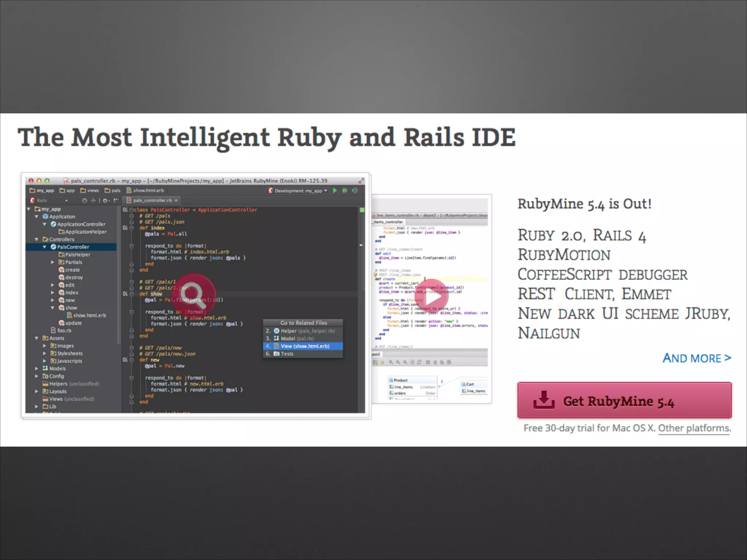Collapse the Controllers tree node
Image resolution: width=747 pixels, height=560 pixels.
coord(36,239)
